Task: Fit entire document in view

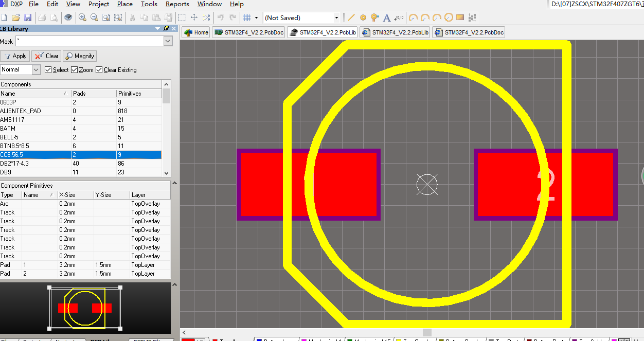Action: pos(106,17)
